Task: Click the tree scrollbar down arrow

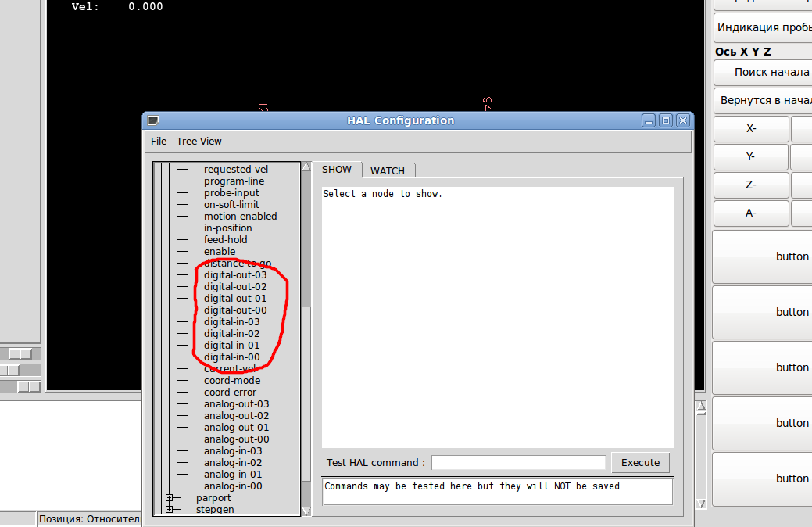Action: (x=306, y=511)
